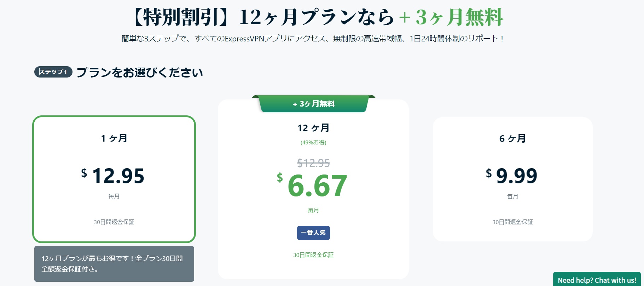Click the (49%お得) savings label
The image size is (644, 286).
tap(313, 142)
